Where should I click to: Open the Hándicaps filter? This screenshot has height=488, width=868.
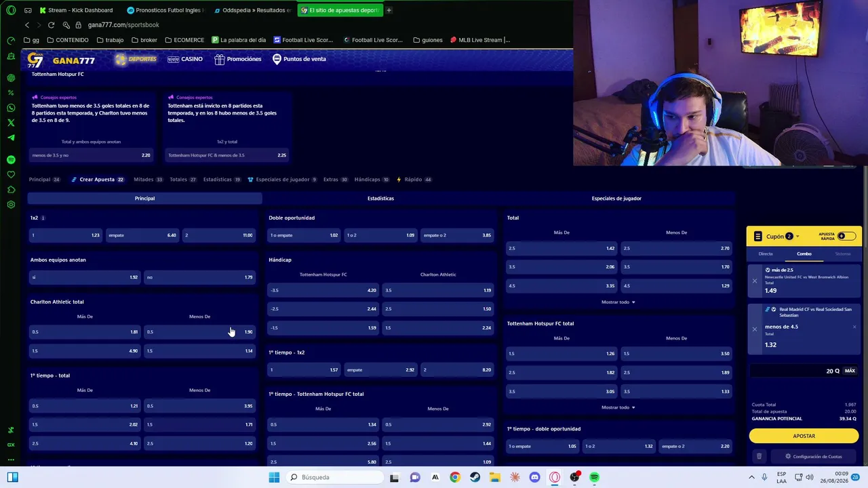pos(371,180)
